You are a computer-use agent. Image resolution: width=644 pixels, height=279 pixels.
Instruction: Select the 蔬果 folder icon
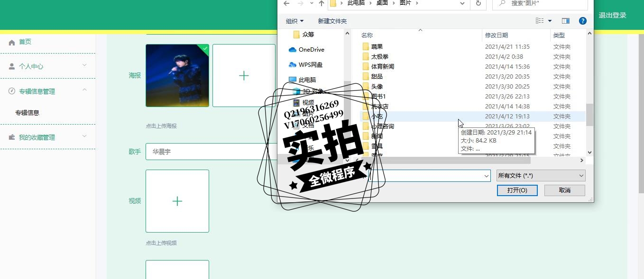[x=365, y=46]
